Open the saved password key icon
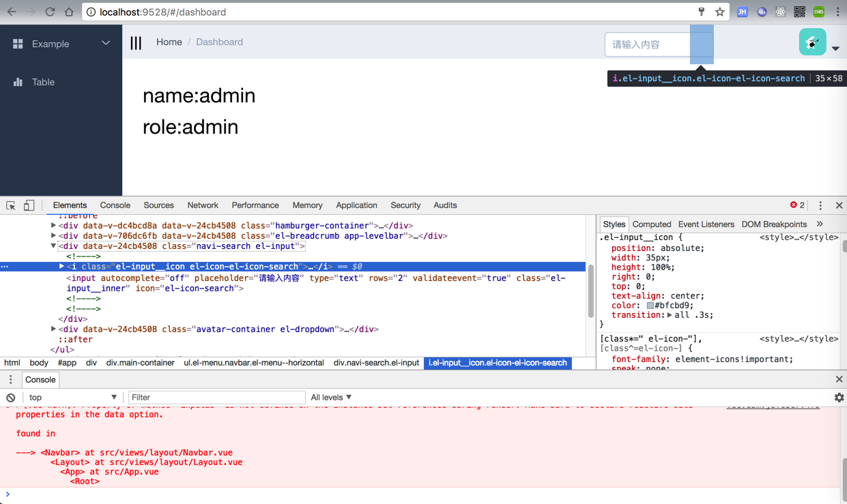The image size is (847, 504). [701, 12]
